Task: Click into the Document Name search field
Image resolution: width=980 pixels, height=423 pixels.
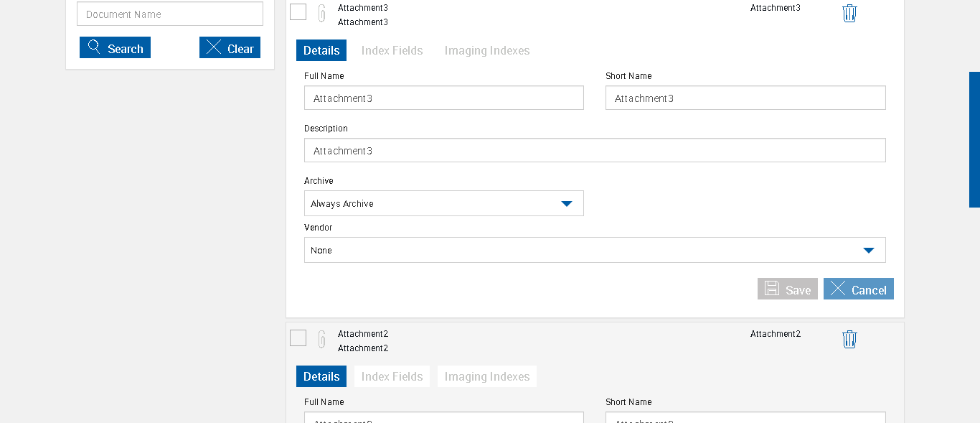Action: point(170,14)
